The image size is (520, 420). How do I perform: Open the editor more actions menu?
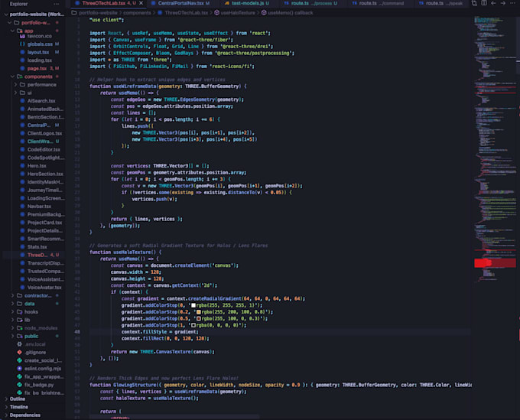pos(512,3)
